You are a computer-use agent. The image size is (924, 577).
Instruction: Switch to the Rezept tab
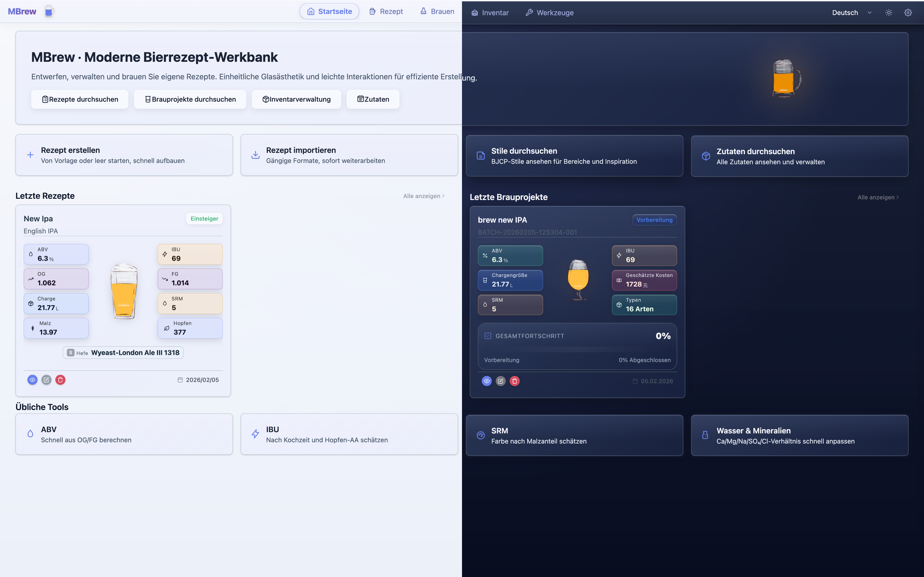(x=386, y=12)
